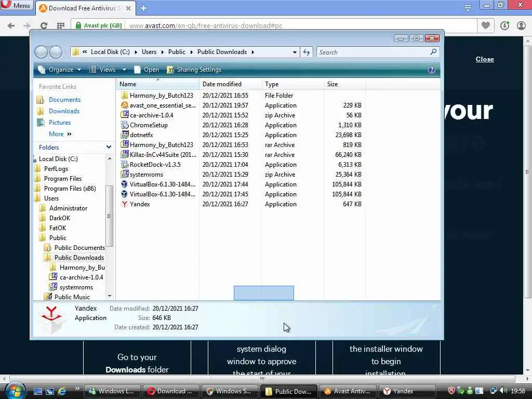The height and width of the screenshot is (399, 532).
Task: Select the systemroms zip icon in file list
Action: click(125, 174)
